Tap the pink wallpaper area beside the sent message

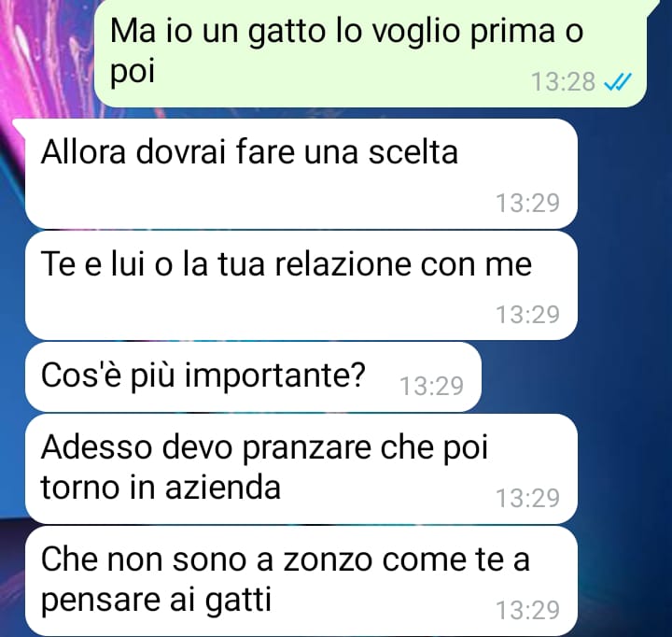click(43, 56)
